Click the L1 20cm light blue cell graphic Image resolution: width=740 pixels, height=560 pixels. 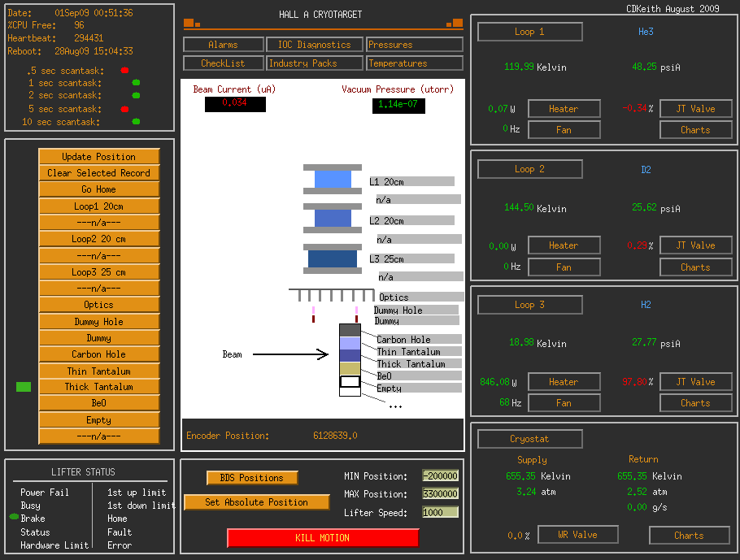[333, 180]
